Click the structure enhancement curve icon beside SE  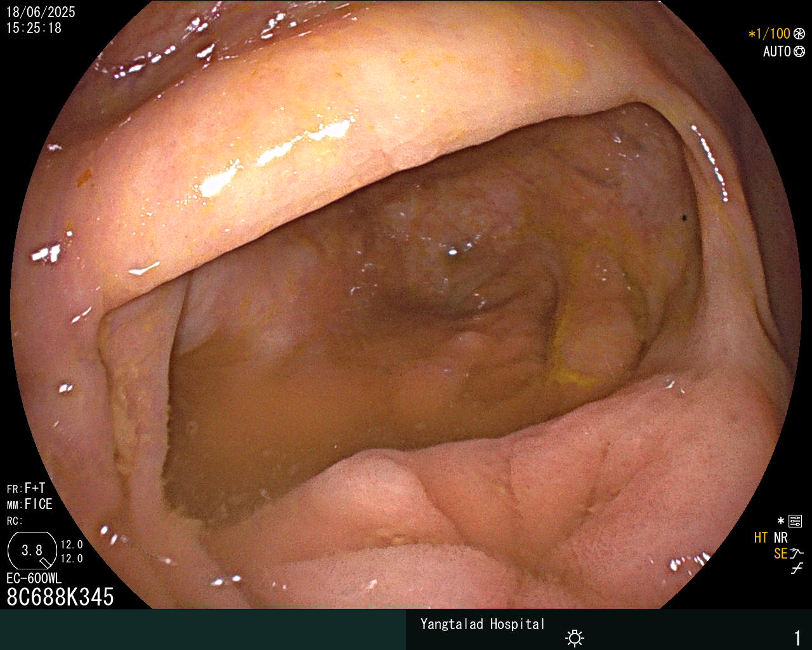(x=797, y=553)
